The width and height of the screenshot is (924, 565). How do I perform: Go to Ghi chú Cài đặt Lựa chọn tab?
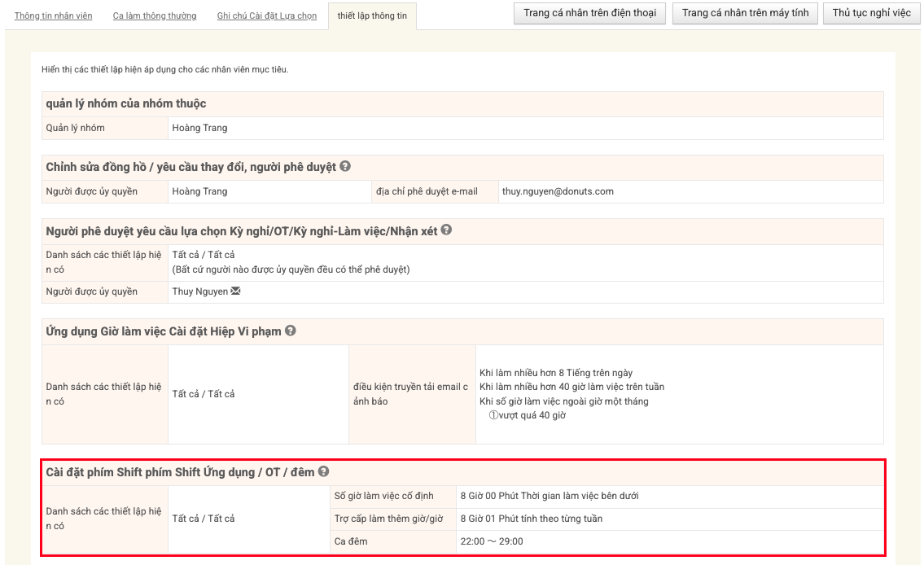pyautogui.click(x=267, y=15)
